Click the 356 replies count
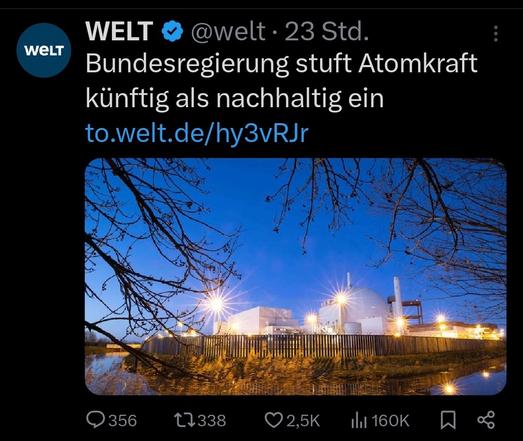 coord(123,421)
